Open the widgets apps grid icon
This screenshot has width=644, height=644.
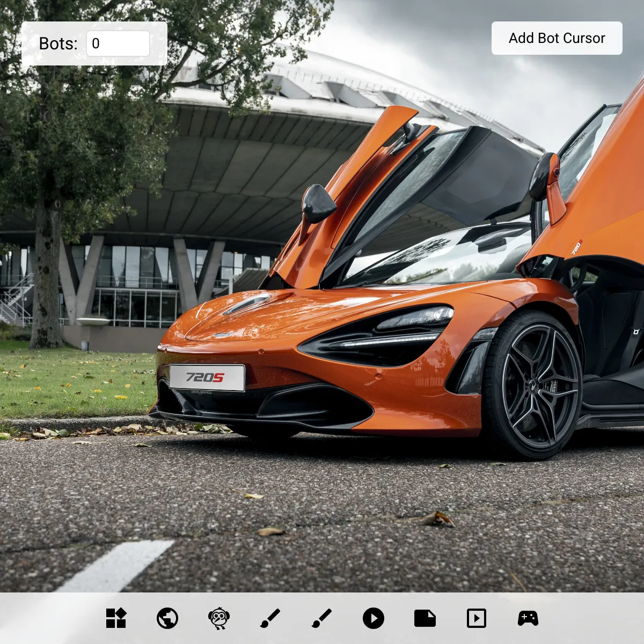[x=116, y=618]
